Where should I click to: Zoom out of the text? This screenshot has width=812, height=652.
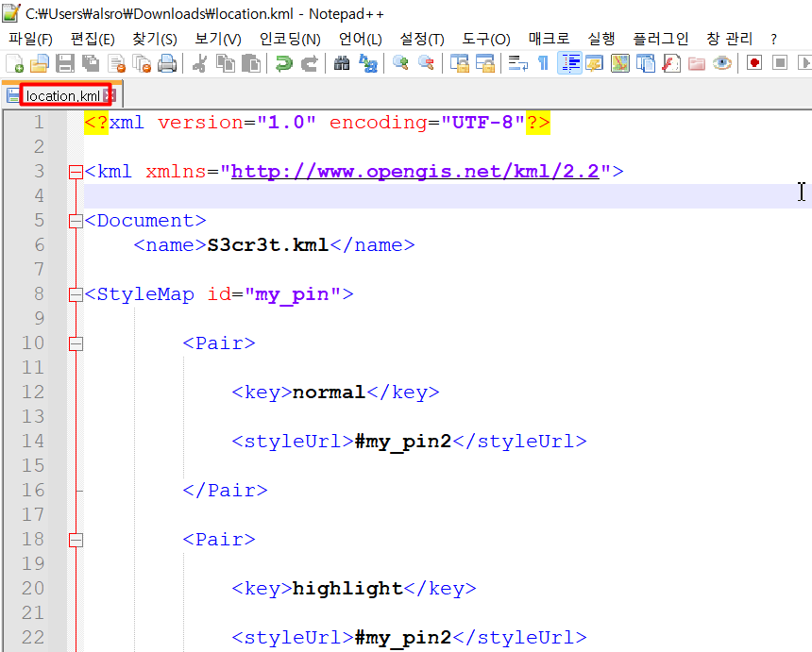[x=426, y=63]
